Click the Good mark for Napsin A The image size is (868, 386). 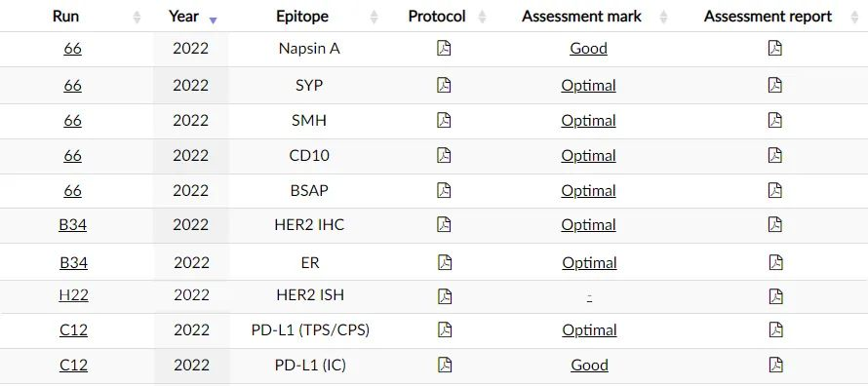[588, 49]
